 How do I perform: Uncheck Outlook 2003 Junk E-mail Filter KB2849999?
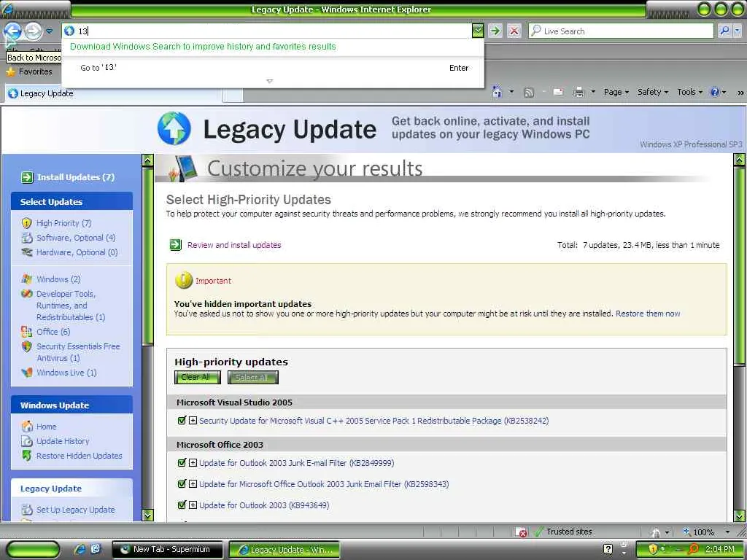[182, 462]
